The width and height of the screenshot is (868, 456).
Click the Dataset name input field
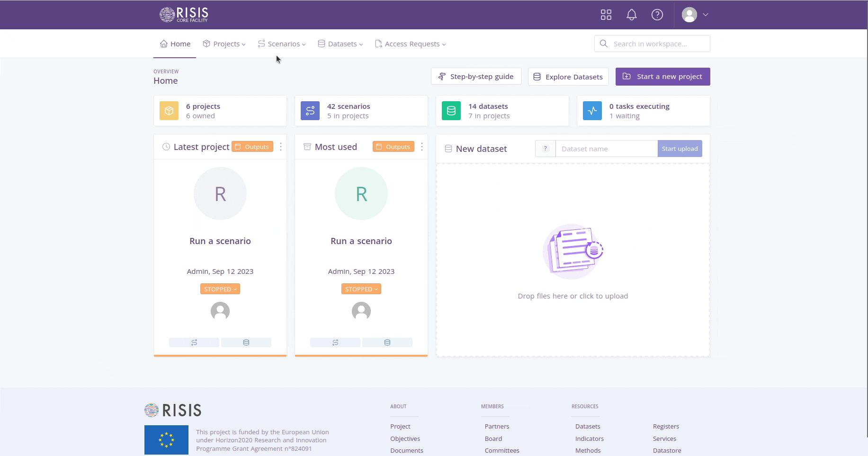click(606, 149)
